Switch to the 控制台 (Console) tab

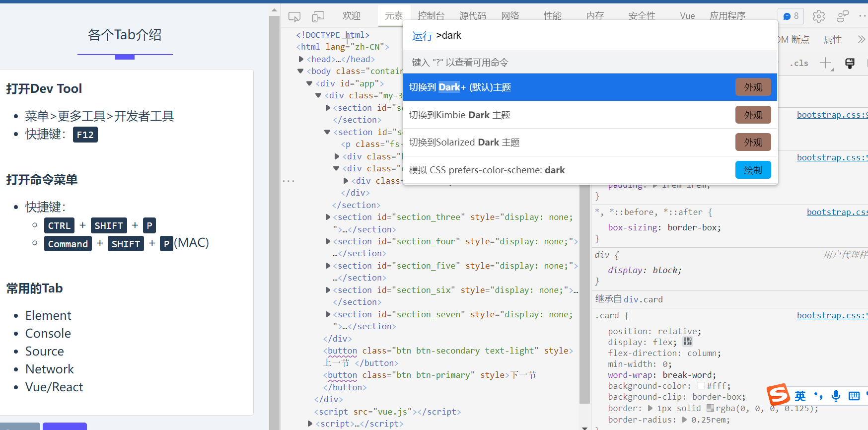431,16
